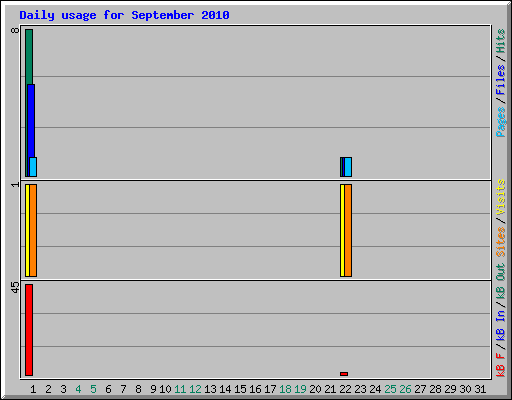Click day label '8' on the x-axis
Image resolution: width=512 pixels, height=400 pixels.
tap(138, 389)
